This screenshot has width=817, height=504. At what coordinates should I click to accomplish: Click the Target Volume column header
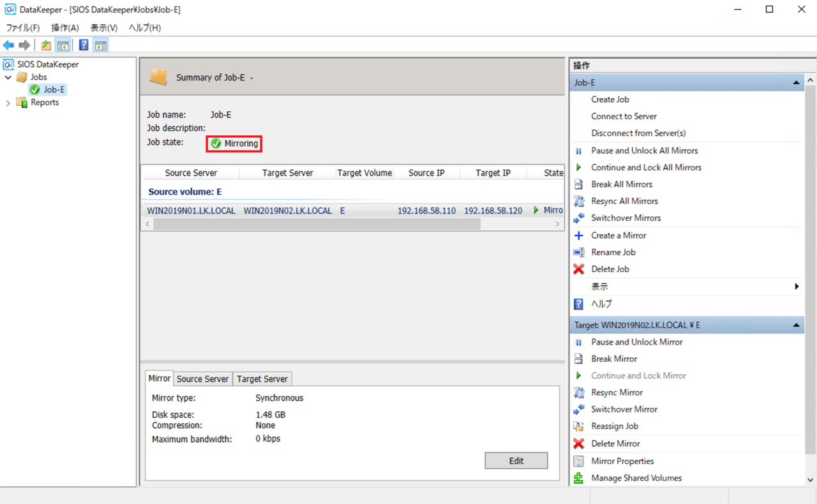tap(364, 173)
